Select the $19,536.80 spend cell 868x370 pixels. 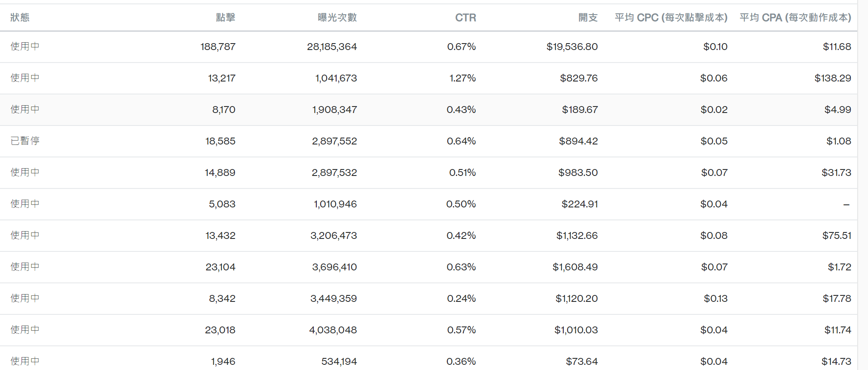point(572,47)
